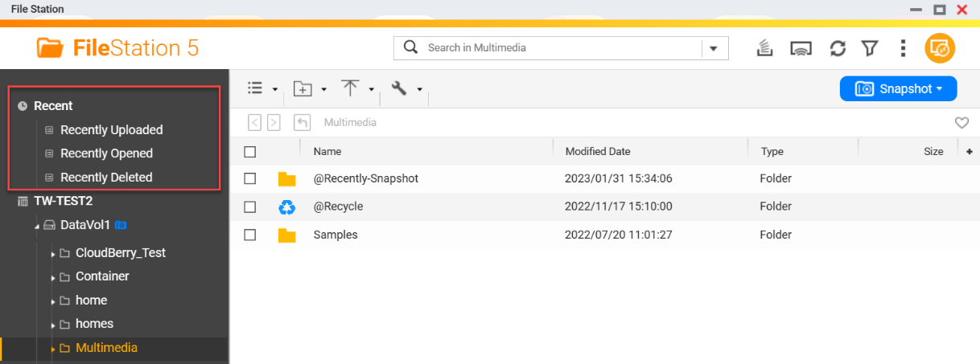Click the @Recycle folder name
The width and height of the screenshot is (980, 364).
coord(338,207)
